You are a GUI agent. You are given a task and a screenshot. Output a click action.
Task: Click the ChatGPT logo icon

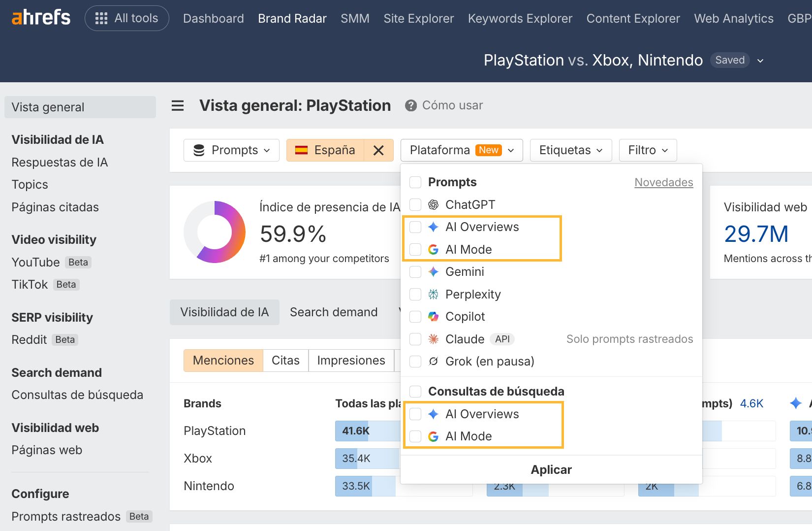click(433, 205)
